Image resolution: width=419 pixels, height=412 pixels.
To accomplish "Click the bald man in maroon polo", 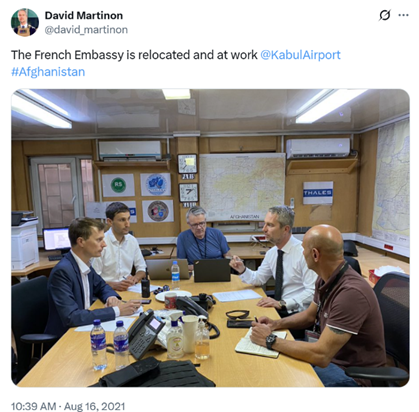I will [x=327, y=305].
